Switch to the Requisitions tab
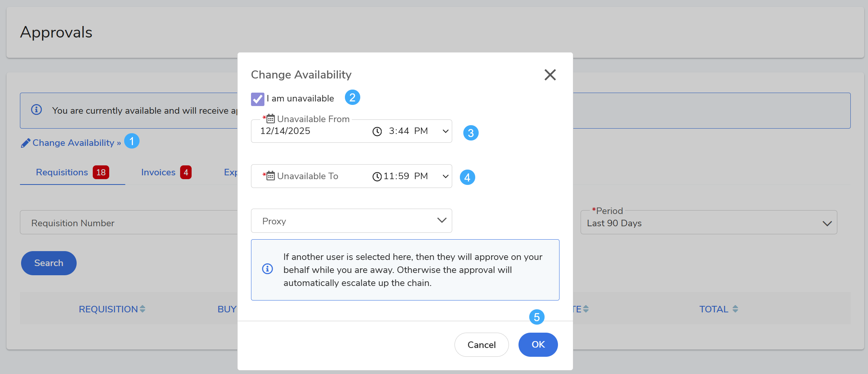Screen dimensions: 868x374 62,172
